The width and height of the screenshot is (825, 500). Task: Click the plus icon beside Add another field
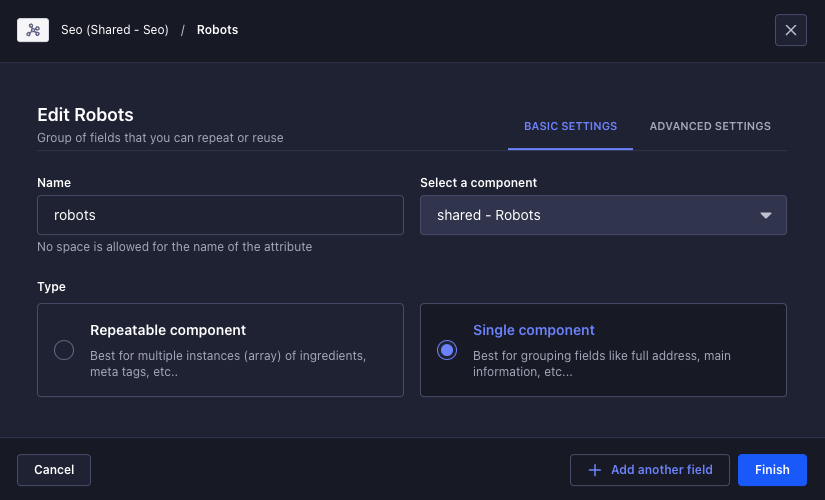coord(595,470)
